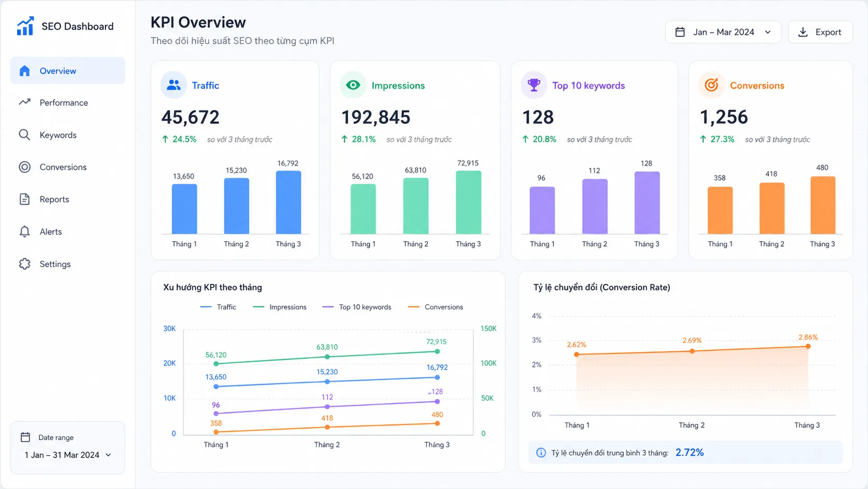Click Conversions bar for Tháng 1 (358)

720,210
